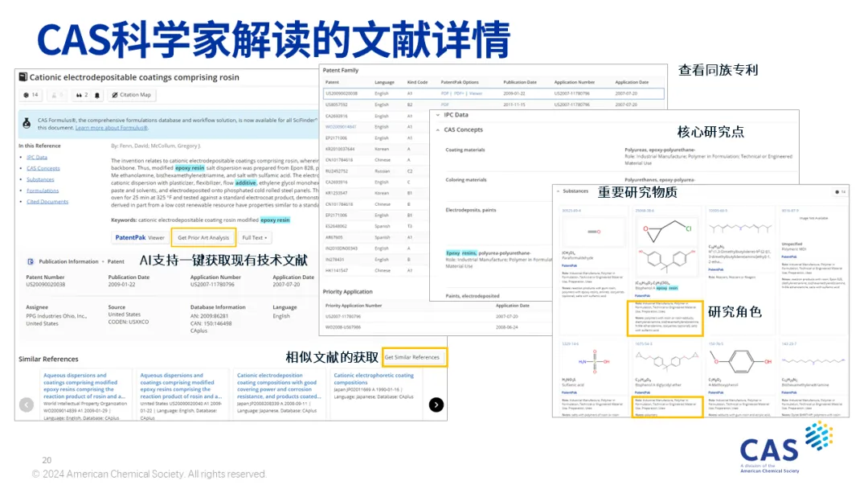Open the similar reference dated 2009-01-22
The width and height of the screenshot is (868, 489).
[181, 386]
